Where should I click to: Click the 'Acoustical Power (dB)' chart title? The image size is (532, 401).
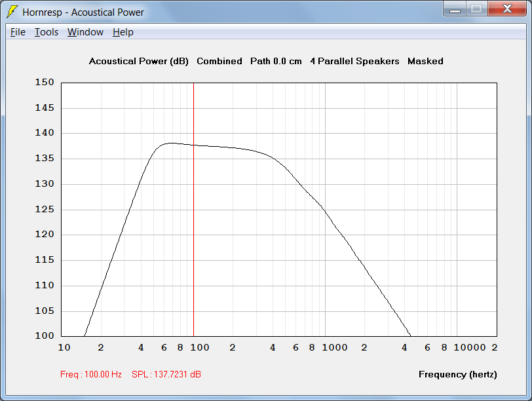138,62
